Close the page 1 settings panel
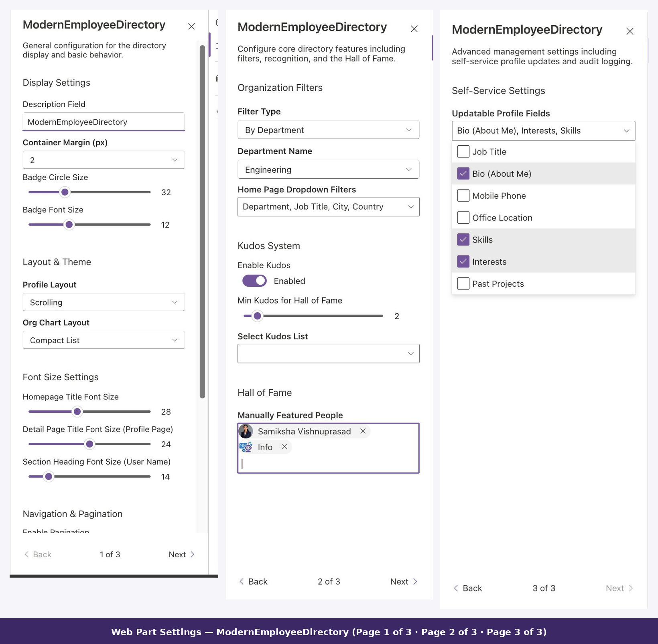 pos(191,26)
